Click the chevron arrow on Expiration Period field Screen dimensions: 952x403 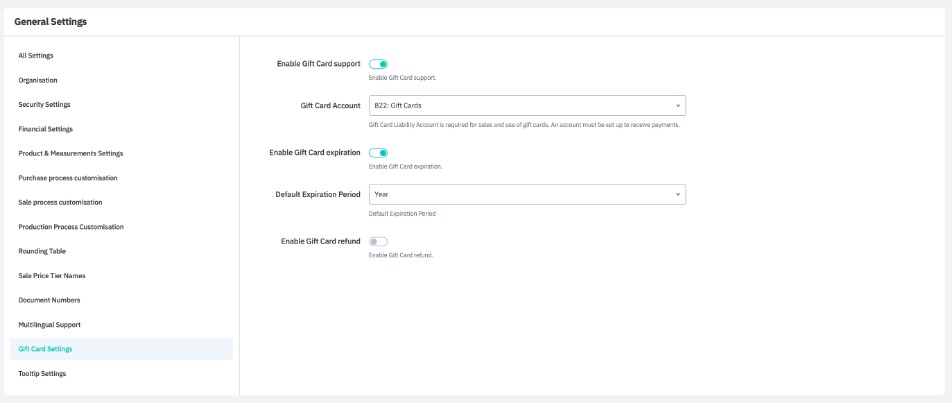coord(677,194)
